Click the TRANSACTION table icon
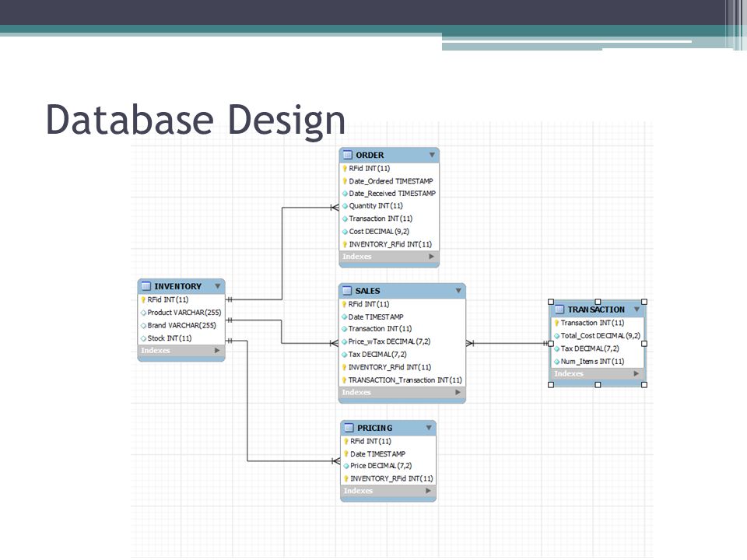747x560 pixels. point(559,310)
